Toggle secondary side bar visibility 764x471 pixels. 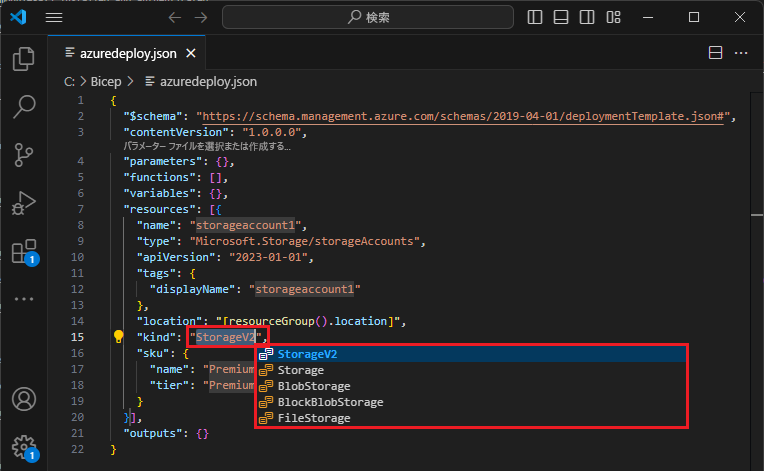coord(587,18)
